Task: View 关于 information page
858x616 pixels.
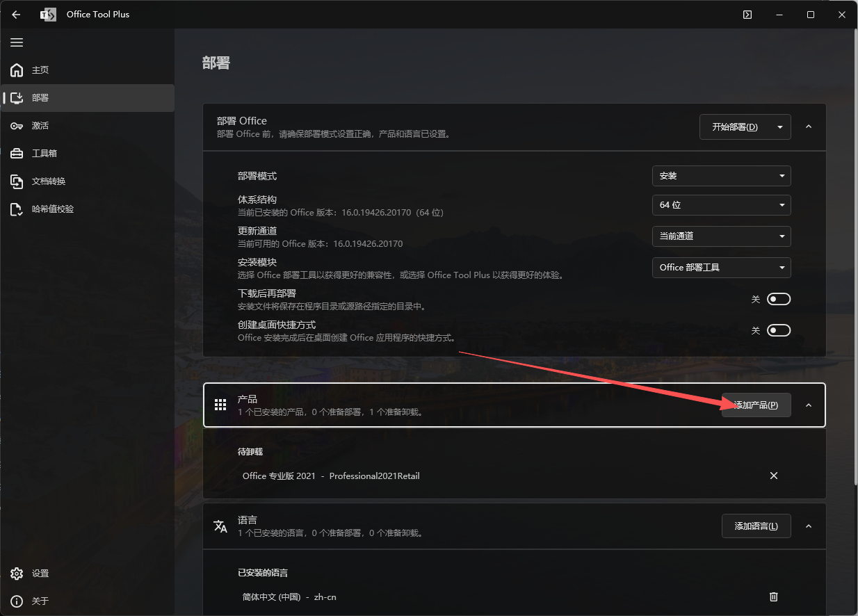Action: 40,601
